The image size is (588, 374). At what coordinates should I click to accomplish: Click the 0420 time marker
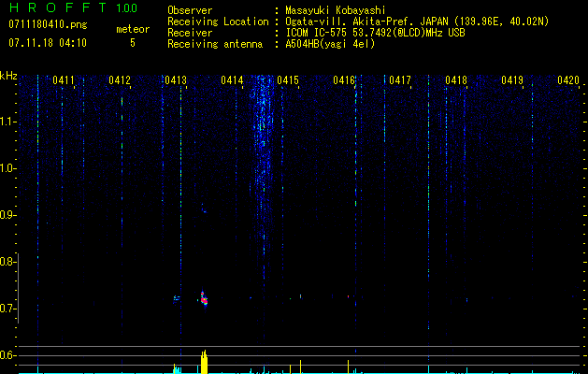tap(568, 80)
